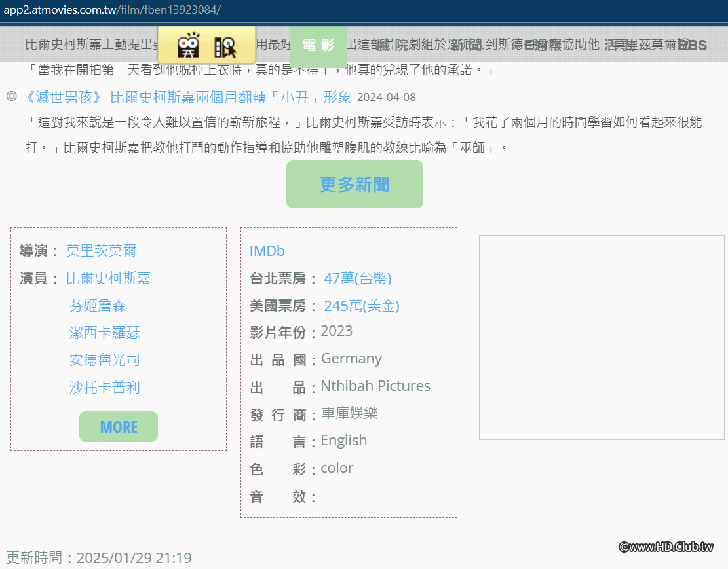Open actor link 安德魯光司
This screenshot has width=728, height=569.
point(104,359)
